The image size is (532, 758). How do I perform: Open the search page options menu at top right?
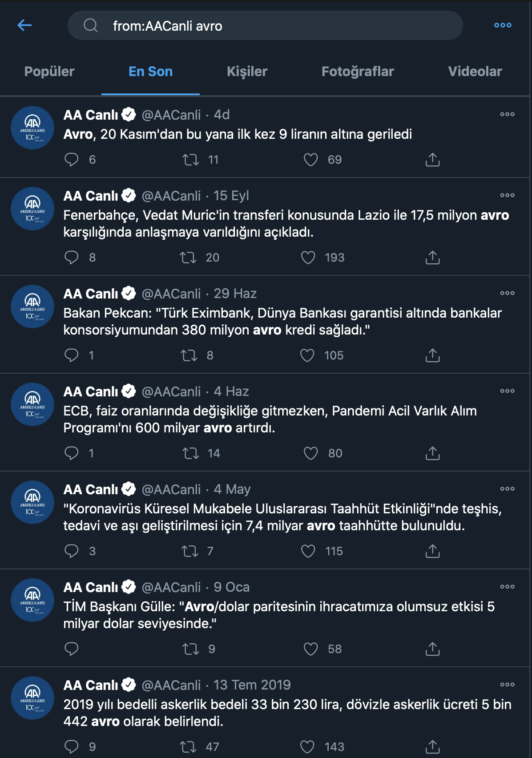[503, 25]
